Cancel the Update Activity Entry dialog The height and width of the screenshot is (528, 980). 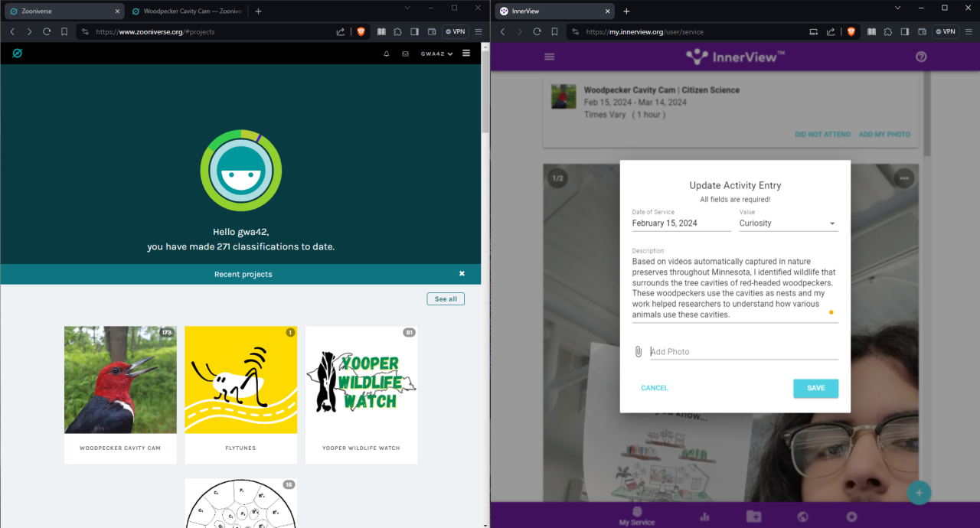coord(655,388)
